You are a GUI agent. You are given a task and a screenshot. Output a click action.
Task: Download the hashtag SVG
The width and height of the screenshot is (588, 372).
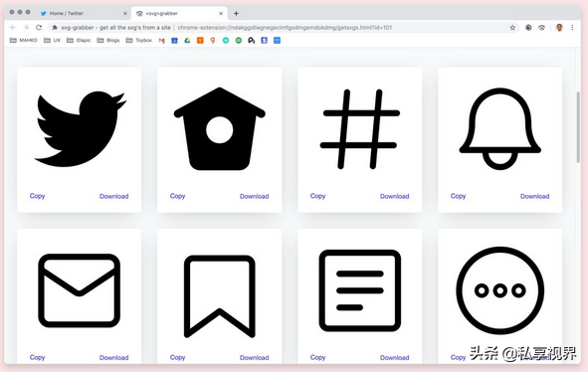pos(395,196)
